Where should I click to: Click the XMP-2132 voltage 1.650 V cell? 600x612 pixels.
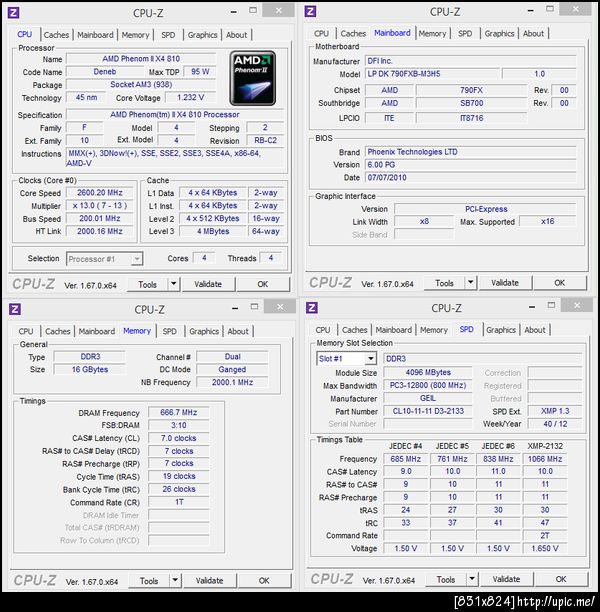coord(545,548)
